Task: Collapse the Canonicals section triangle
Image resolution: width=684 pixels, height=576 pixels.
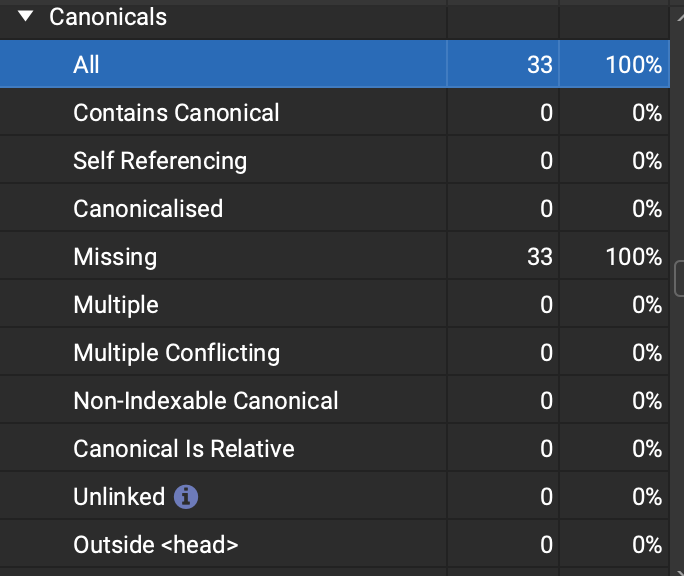Action: click(26, 17)
